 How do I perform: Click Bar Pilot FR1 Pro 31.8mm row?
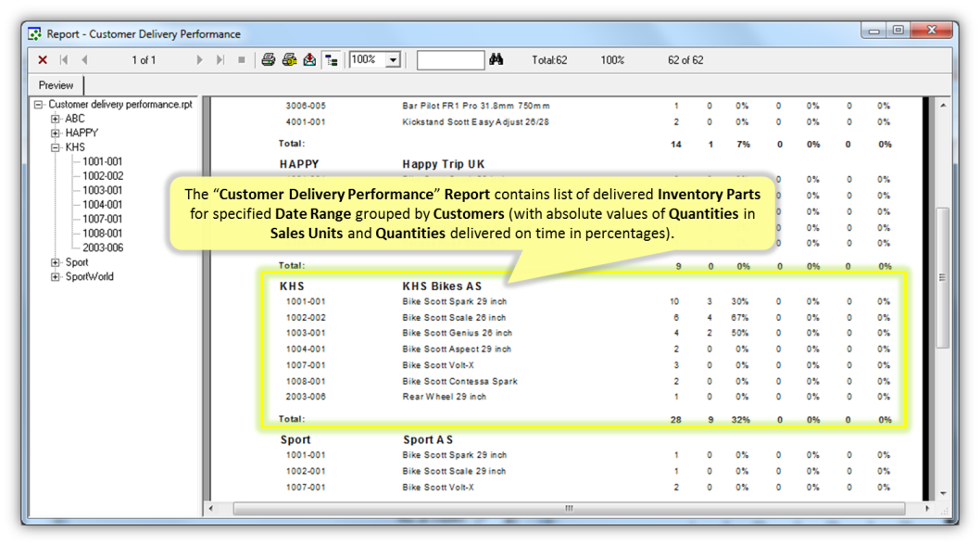[x=475, y=107]
